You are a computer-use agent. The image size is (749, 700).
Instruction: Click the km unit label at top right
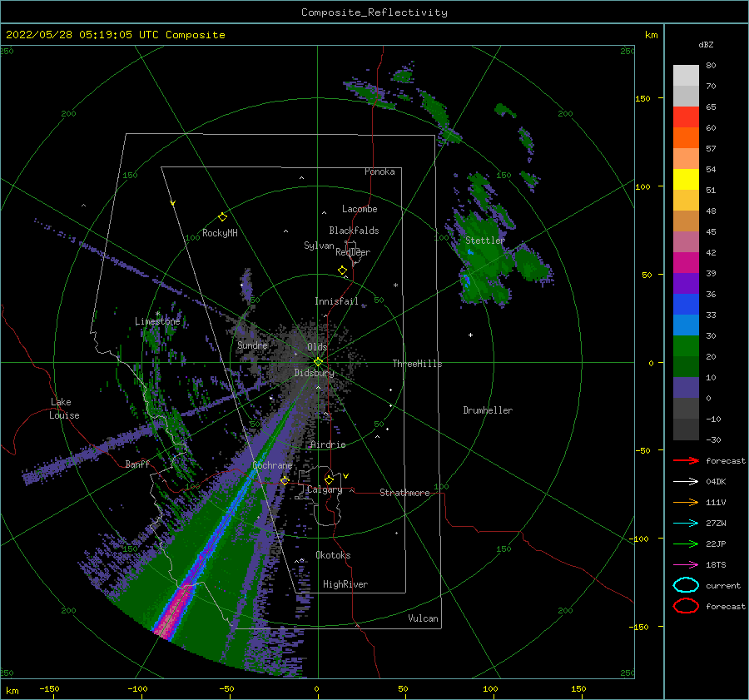pos(651,35)
